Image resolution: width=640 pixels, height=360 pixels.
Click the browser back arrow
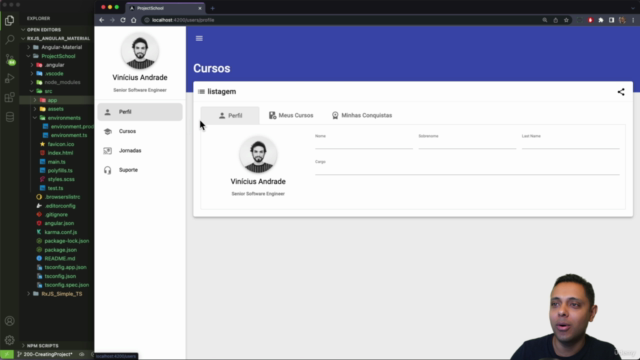pyautogui.click(x=102, y=20)
